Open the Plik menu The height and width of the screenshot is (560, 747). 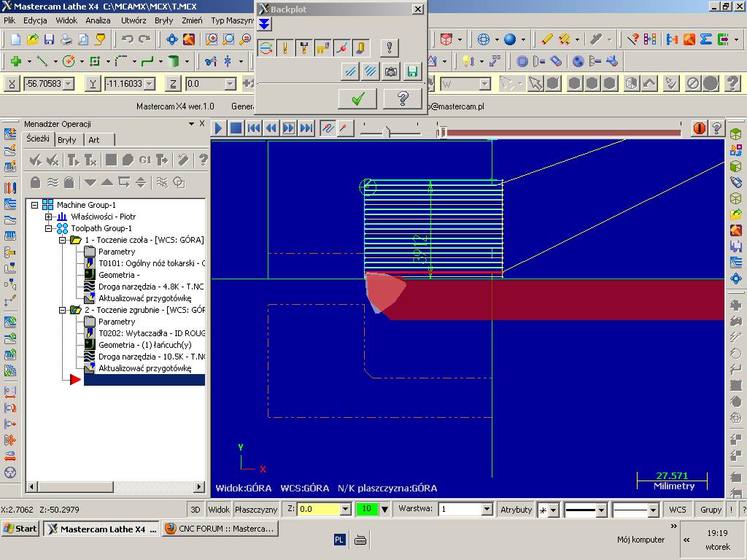pyautogui.click(x=9, y=20)
